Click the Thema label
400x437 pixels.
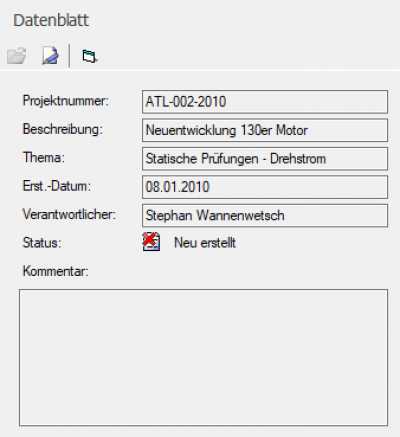click(x=44, y=157)
